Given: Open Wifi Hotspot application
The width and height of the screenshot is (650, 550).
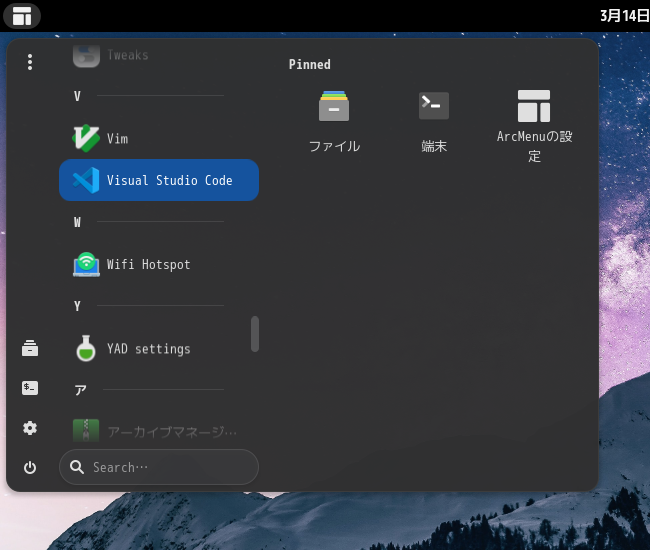Looking at the screenshot, I should 159,264.
